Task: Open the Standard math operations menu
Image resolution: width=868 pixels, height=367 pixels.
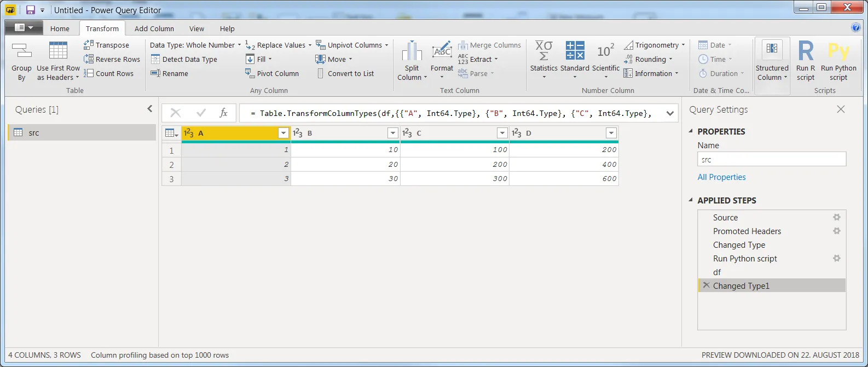Action: pyautogui.click(x=575, y=61)
